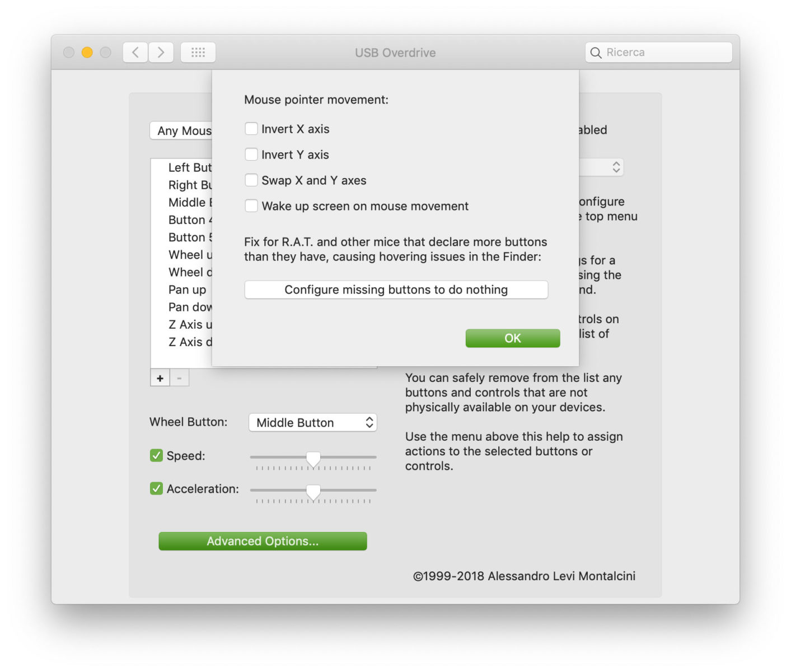The image size is (791, 672).
Task: Minimize the USB Overdrive window
Action: pyautogui.click(x=87, y=52)
